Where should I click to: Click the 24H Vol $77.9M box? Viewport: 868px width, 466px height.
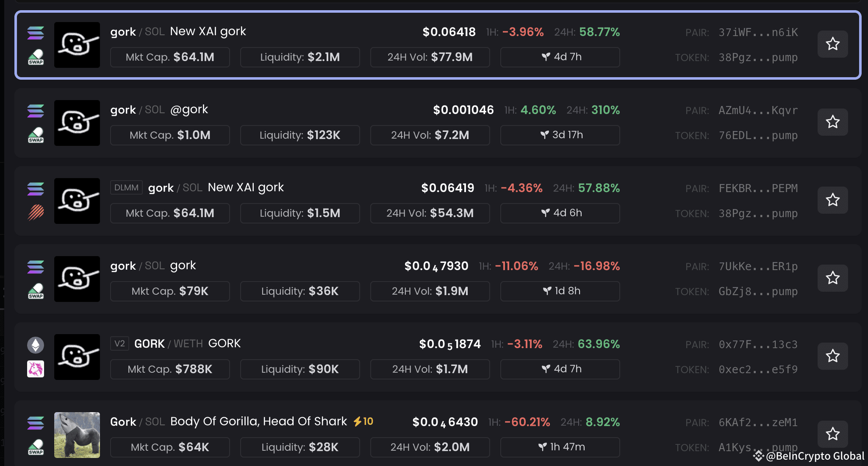430,57
